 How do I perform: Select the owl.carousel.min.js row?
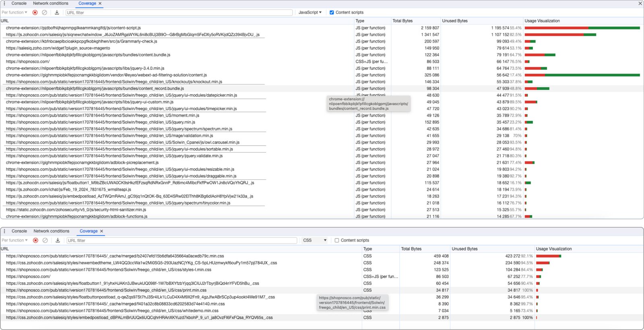322,142
